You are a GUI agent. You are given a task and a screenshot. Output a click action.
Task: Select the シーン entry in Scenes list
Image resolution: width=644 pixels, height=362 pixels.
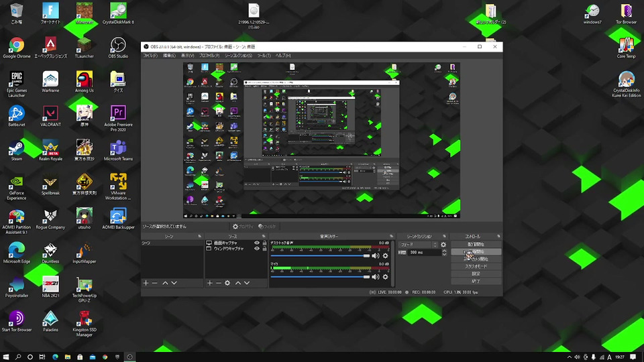[172, 243]
